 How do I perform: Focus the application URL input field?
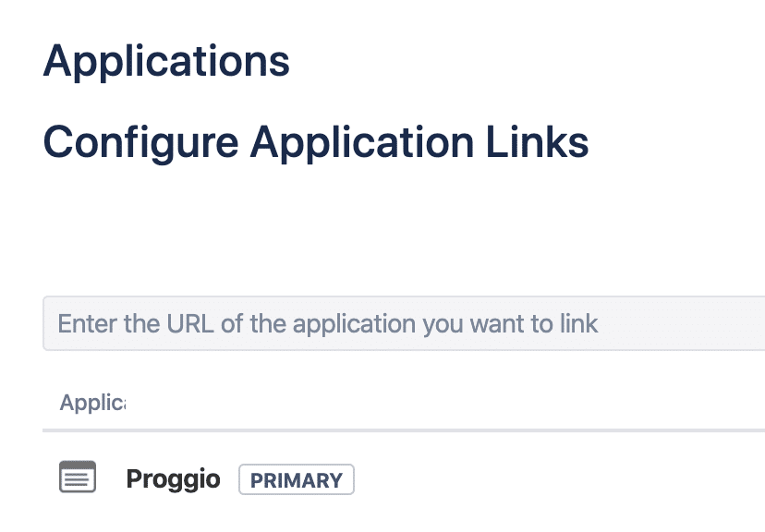pyautogui.click(x=404, y=323)
